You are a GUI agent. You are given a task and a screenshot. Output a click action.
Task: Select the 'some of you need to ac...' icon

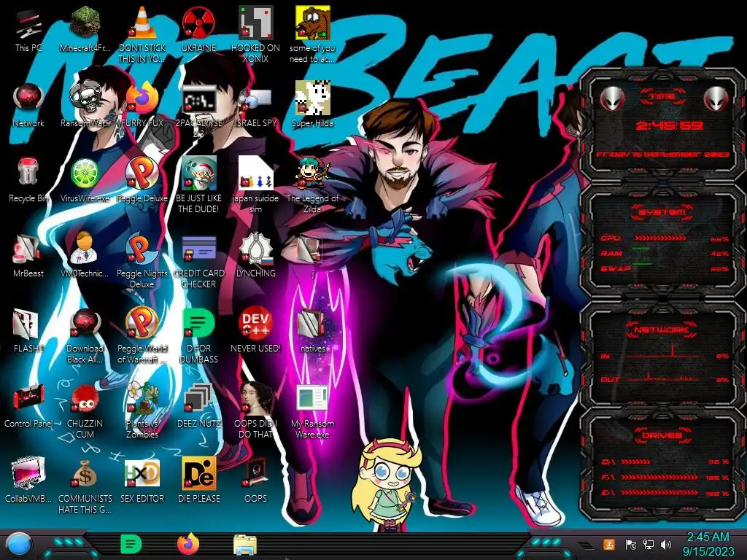[312, 23]
